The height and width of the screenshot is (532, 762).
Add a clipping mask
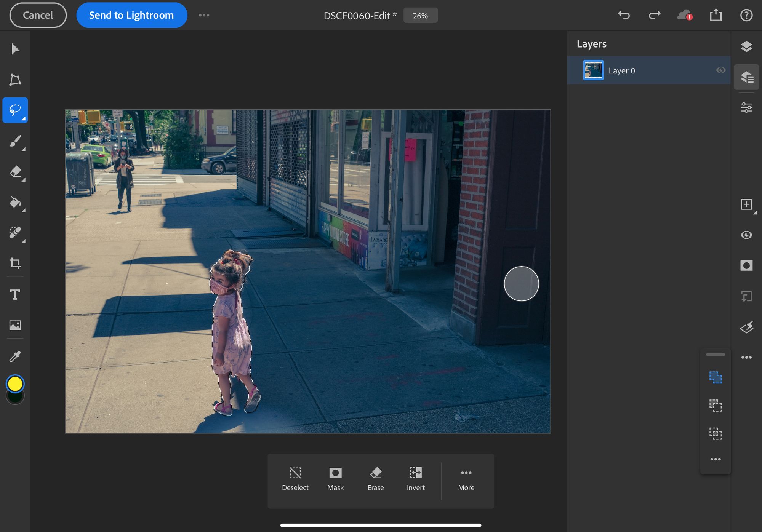pos(746,296)
